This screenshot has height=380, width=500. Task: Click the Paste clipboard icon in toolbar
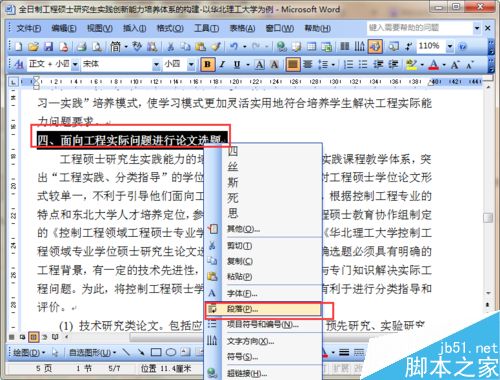pos(201,47)
